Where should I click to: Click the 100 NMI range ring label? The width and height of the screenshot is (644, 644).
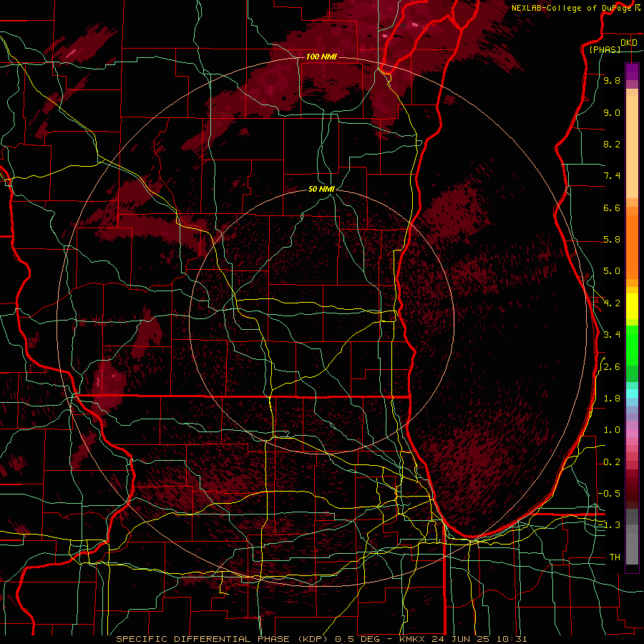(321, 57)
